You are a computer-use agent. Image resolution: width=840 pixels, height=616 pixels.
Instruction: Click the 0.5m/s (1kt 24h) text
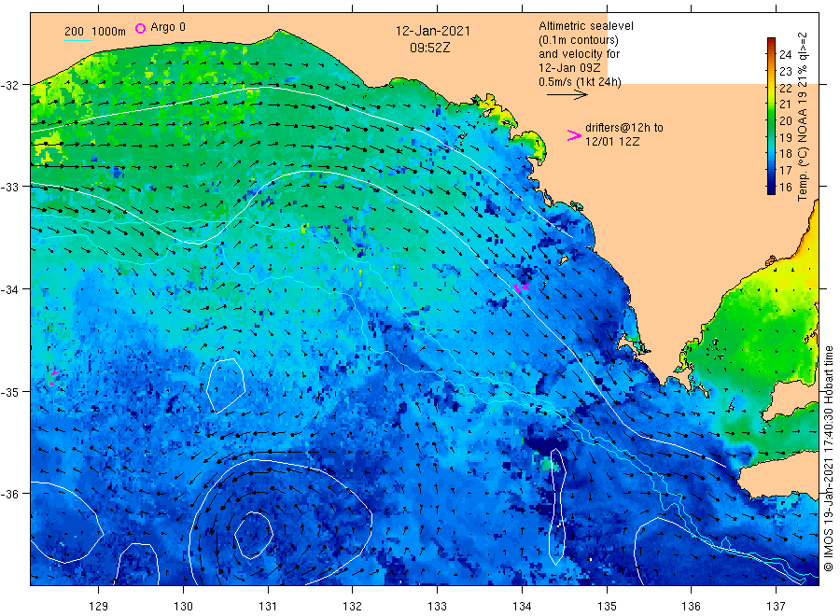pos(580,81)
